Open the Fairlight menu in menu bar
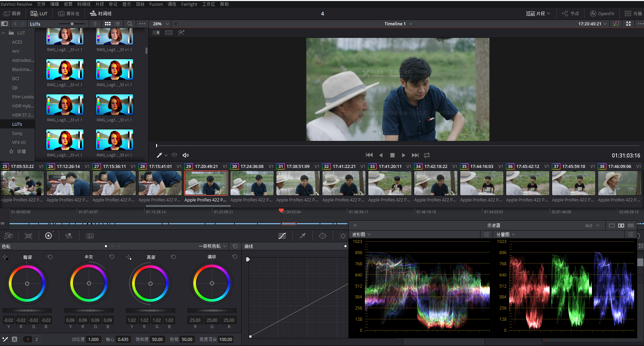This screenshot has width=644, height=346. tap(189, 4)
